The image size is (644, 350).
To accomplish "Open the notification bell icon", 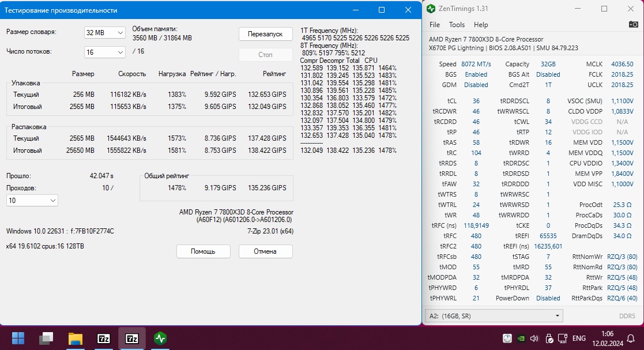I will pyautogui.click(x=631, y=338).
